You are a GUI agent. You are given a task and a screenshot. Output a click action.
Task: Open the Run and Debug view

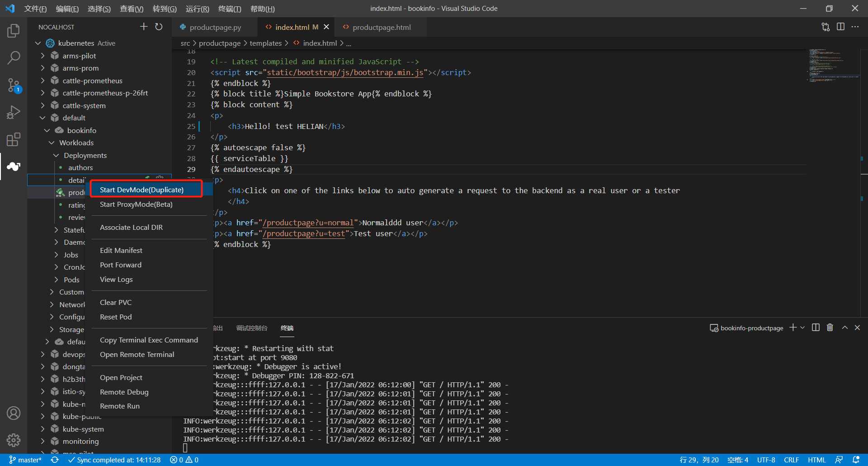pos(14,112)
